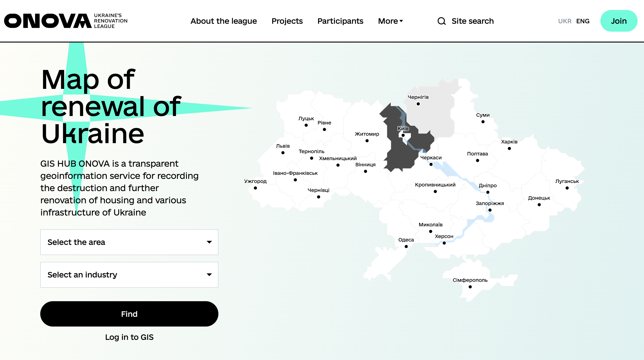The image size is (644, 360).
Task: Switch language to ENG
Action: pos(583,21)
